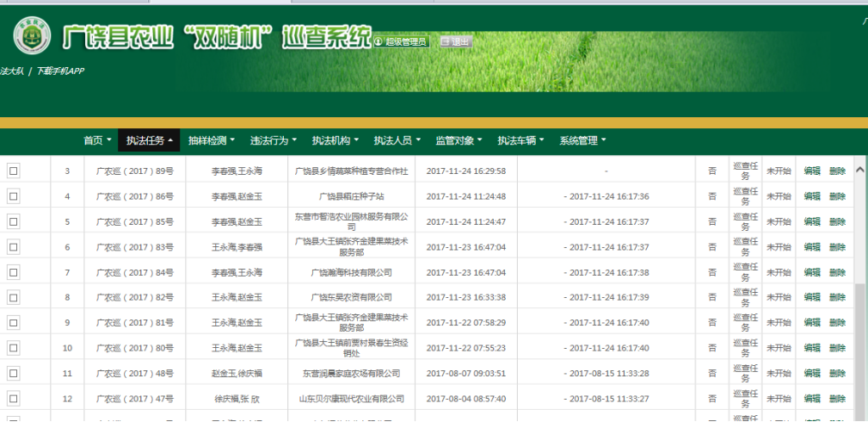Open the 执法机构 menu
This screenshot has width=868, height=422.
coord(335,140)
